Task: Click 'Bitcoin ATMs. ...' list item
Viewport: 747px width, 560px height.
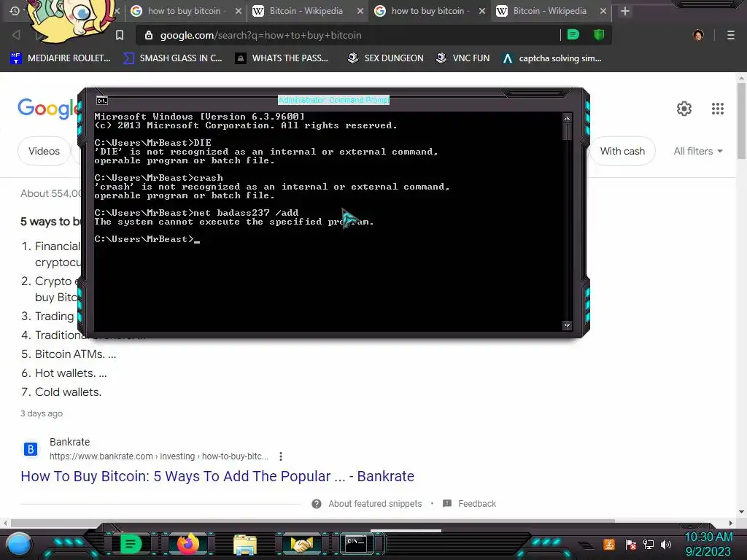Action: [75, 354]
